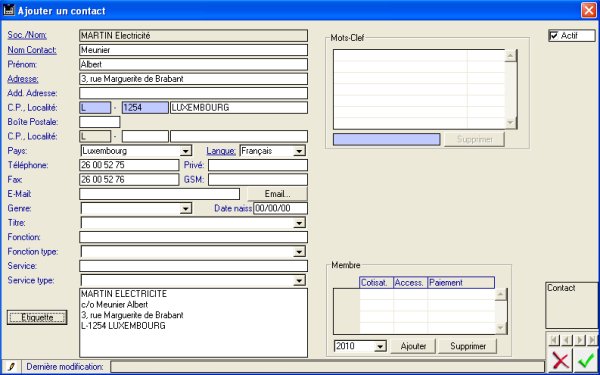600x375 pixels.
Task: Click the pencil edit icon in status bar
Action: (x=11, y=367)
